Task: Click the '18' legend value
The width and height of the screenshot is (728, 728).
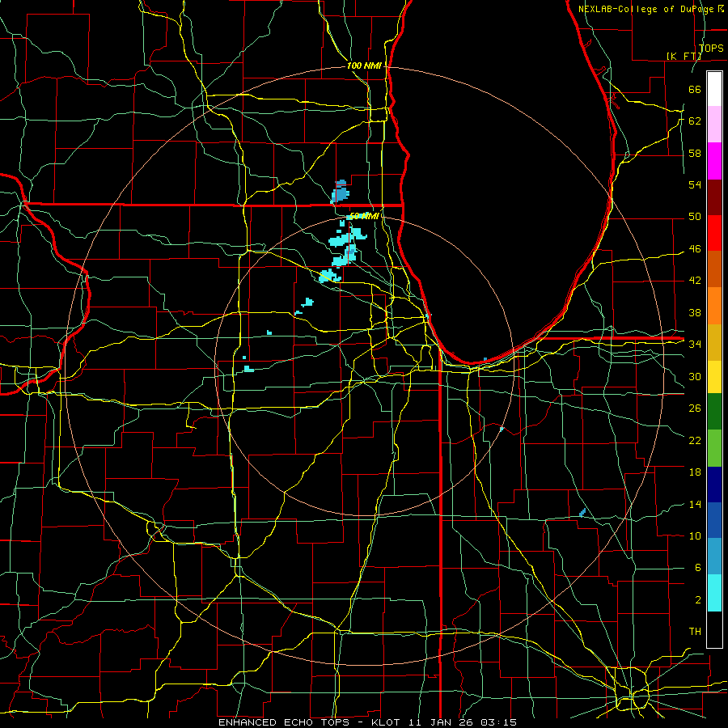Action: [695, 472]
